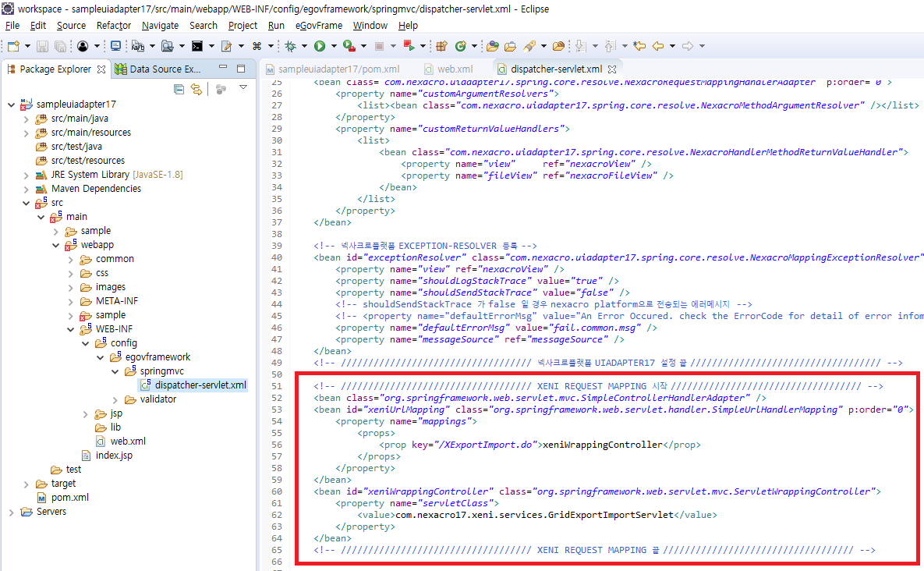Expand the validator folder

(x=115, y=399)
